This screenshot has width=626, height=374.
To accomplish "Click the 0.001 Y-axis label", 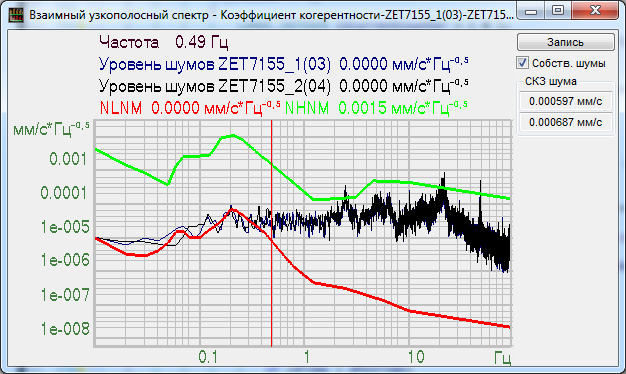I will click(x=68, y=159).
